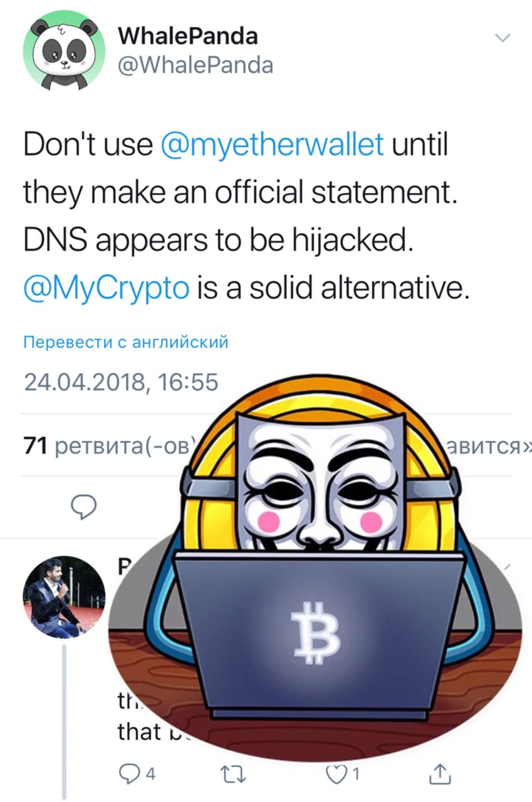
Task: Open the @MyCrypto mention
Action: pyautogui.click(x=107, y=289)
